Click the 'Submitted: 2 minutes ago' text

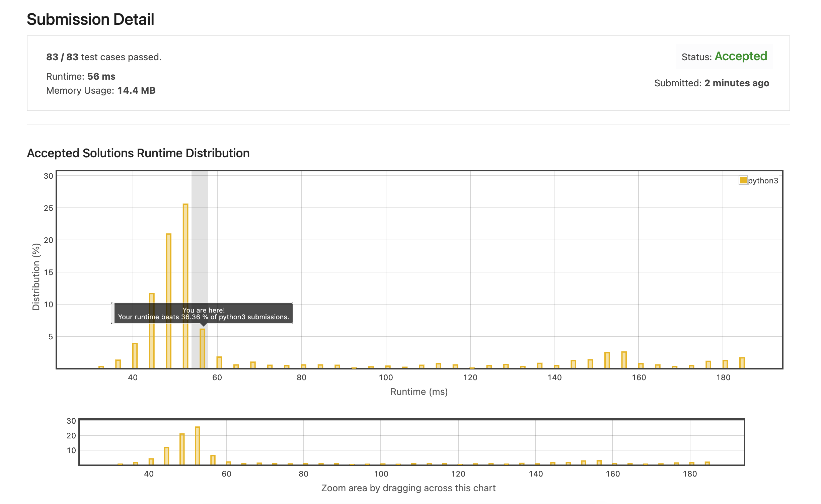coord(712,83)
